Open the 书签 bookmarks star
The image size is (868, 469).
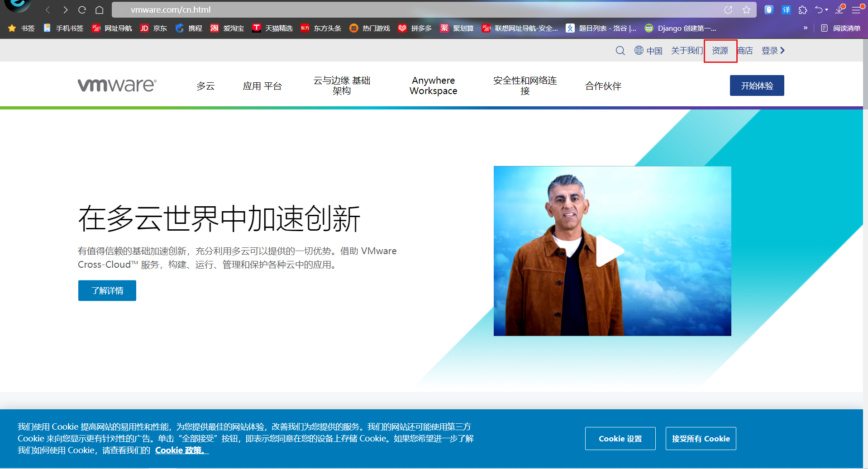[x=21, y=28]
